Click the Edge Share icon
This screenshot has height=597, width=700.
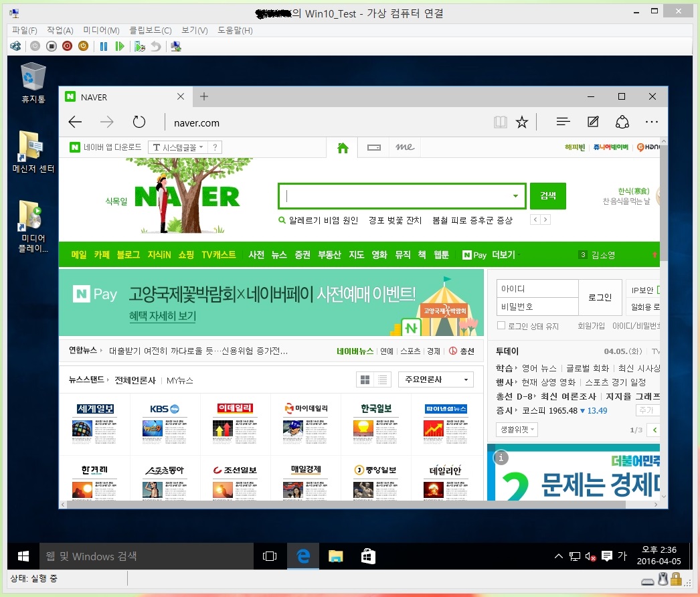pos(622,122)
